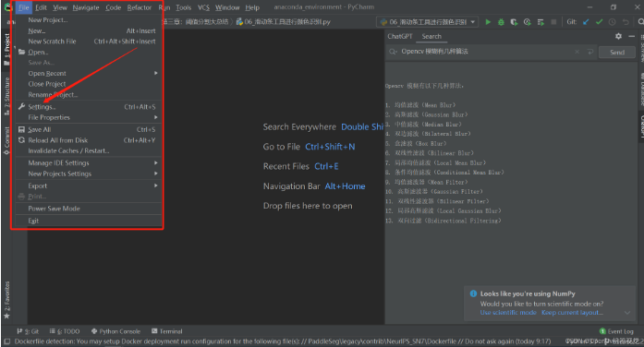Run the current configuration with the green arrow
This screenshot has height=347, width=644.
click(488, 22)
